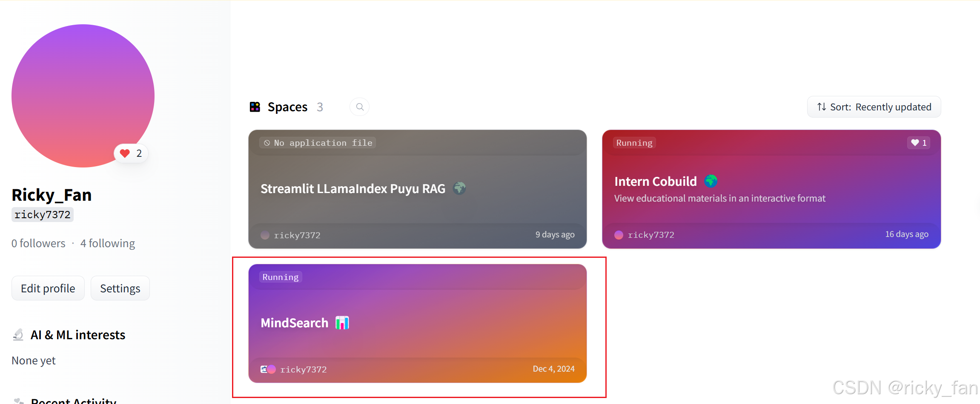Click the No application file badge
Screen dimensions: 980x404
(x=318, y=143)
